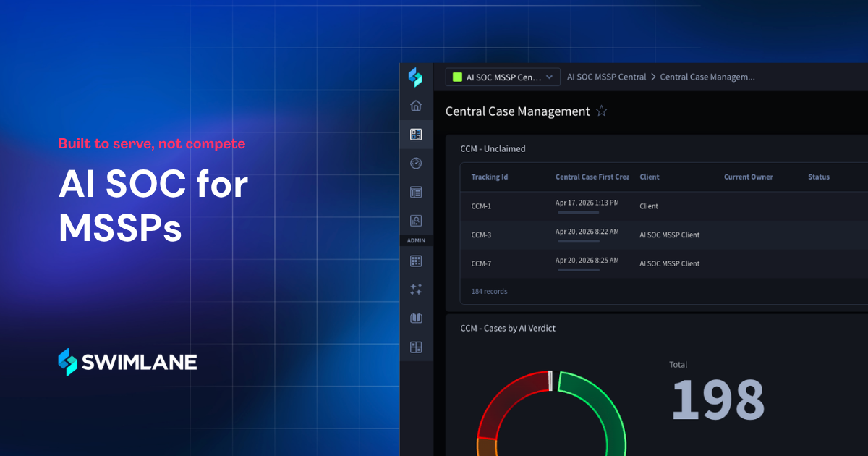
Task: Click the Central Case Management breadcrumb
Action: (x=707, y=77)
